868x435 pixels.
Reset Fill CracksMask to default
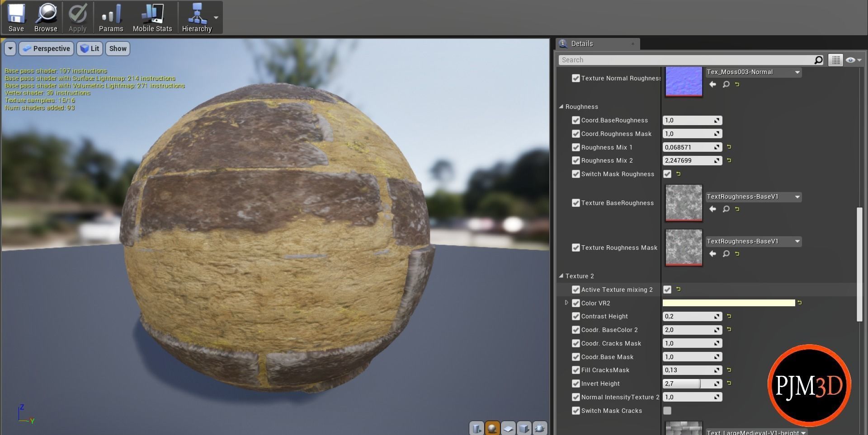[729, 370]
